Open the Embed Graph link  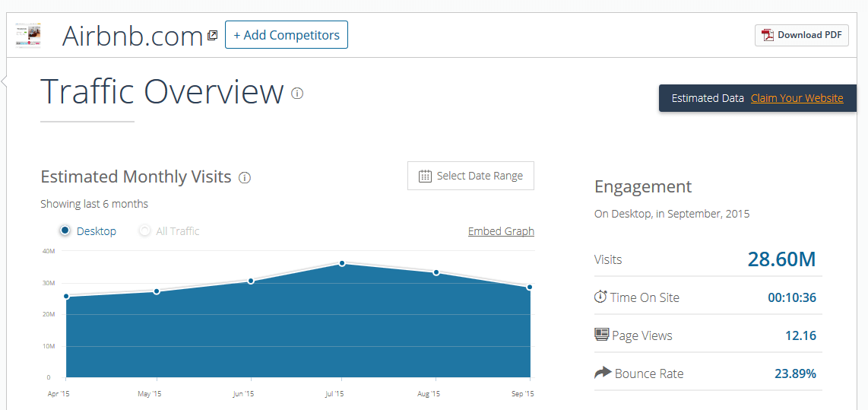(501, 231)
